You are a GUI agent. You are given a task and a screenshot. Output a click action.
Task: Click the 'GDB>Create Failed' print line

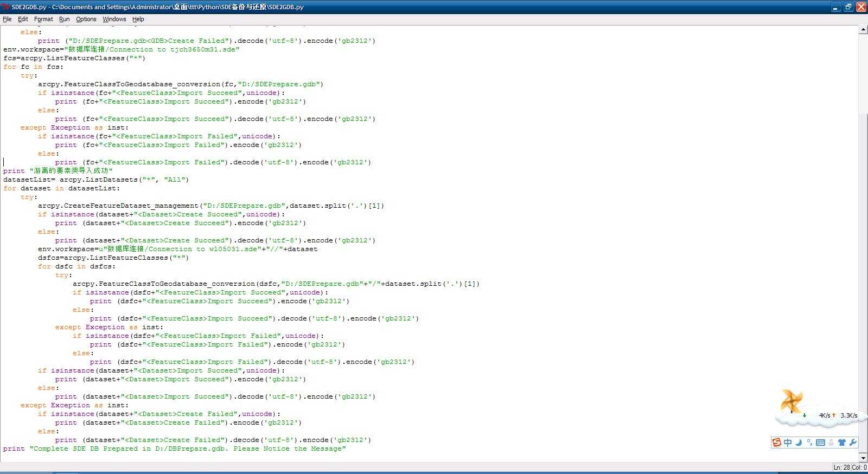click(x=207, y=41)
